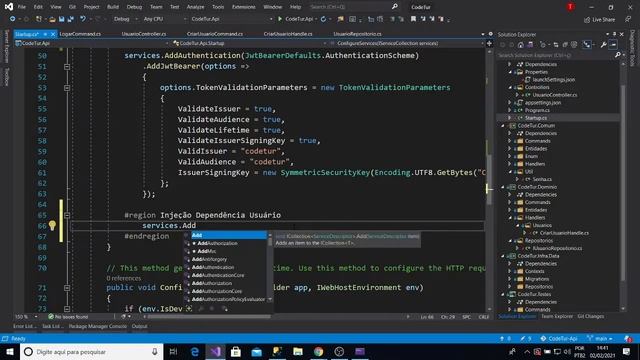Viewport: 640px width, 360px height.
Task: Expand the Migrations folder node
Action: click(510, 279)
